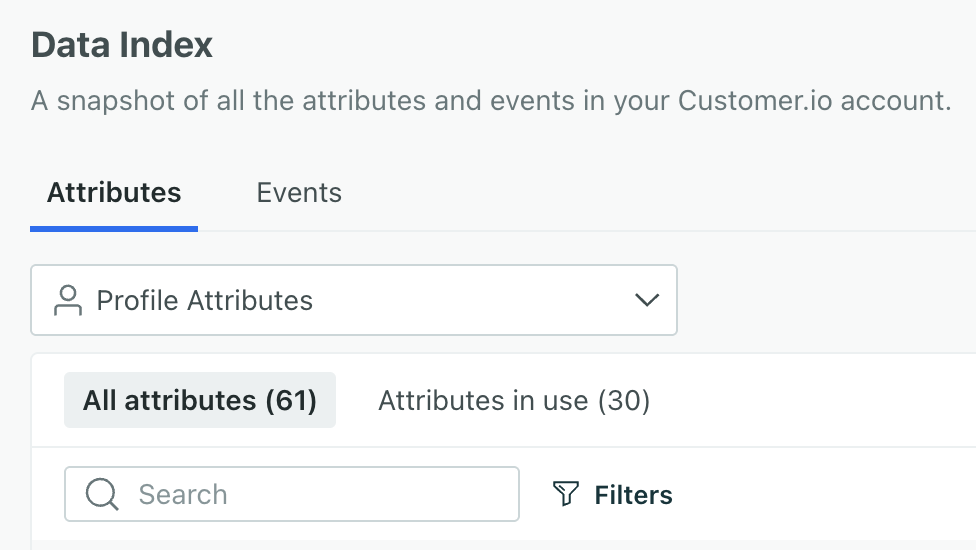Click the Data Index page heading
Image resolution: width=976 pixels, height=550 pixels.
122,45
